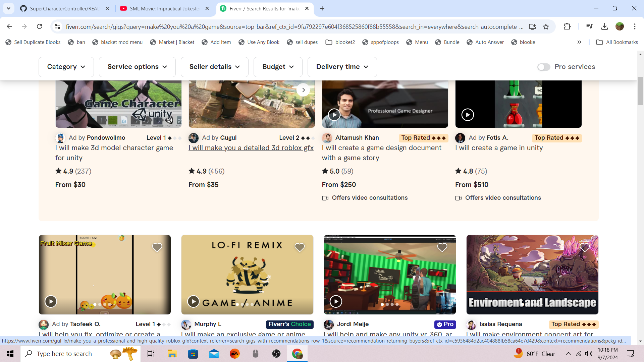Viewport: 644px width, 362px height.
Task: Expand the Delivery time dropdown
Action: (x=342, y=67)
